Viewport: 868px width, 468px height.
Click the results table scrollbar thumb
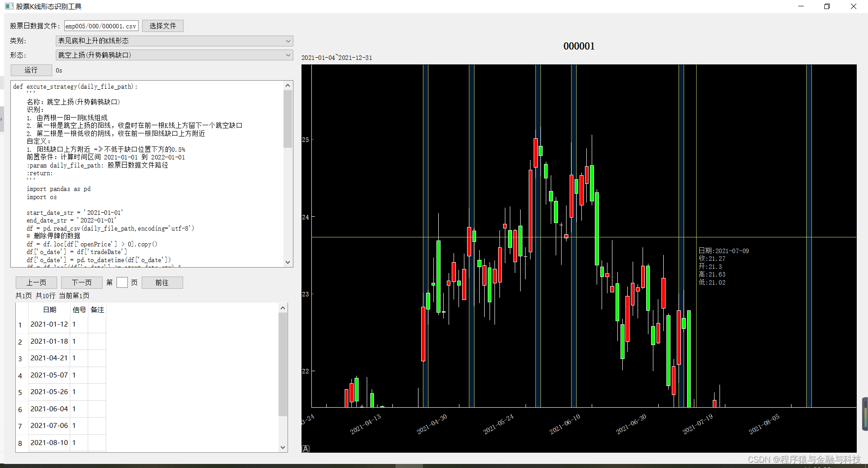click(283, 364)
